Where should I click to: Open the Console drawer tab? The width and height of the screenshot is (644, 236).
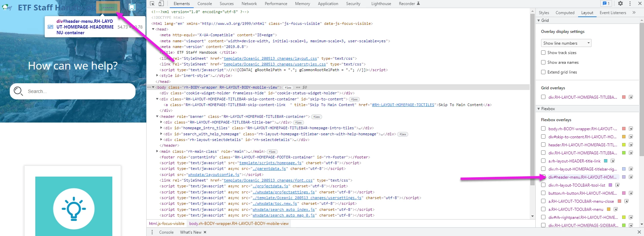pyautogui.click(x=166, y=232)
